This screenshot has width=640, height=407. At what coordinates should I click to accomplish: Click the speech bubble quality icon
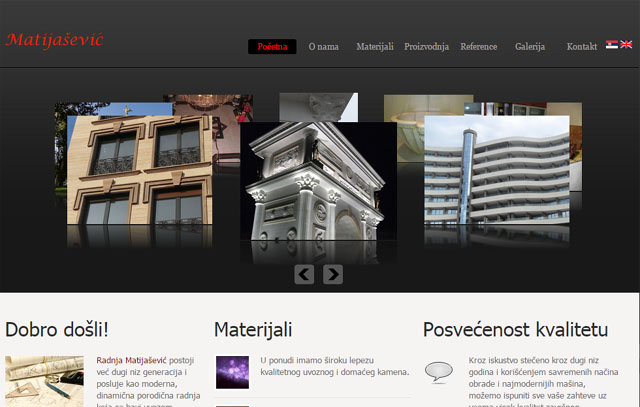439,372
